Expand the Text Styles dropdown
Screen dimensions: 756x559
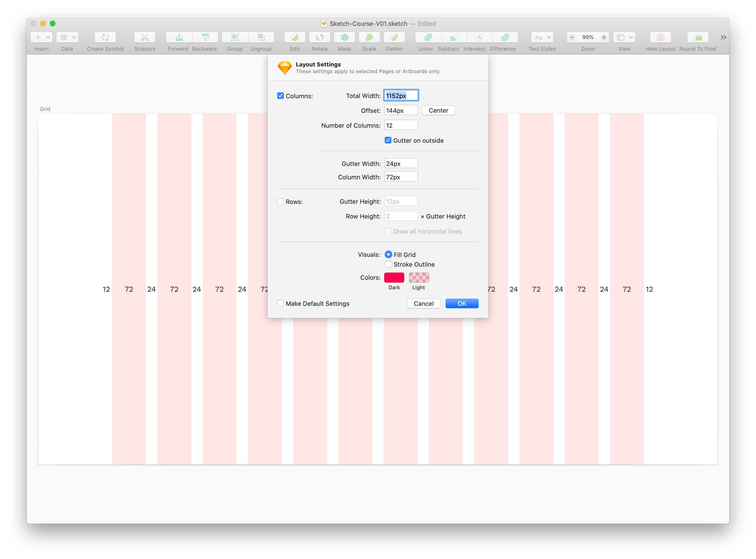542,37
